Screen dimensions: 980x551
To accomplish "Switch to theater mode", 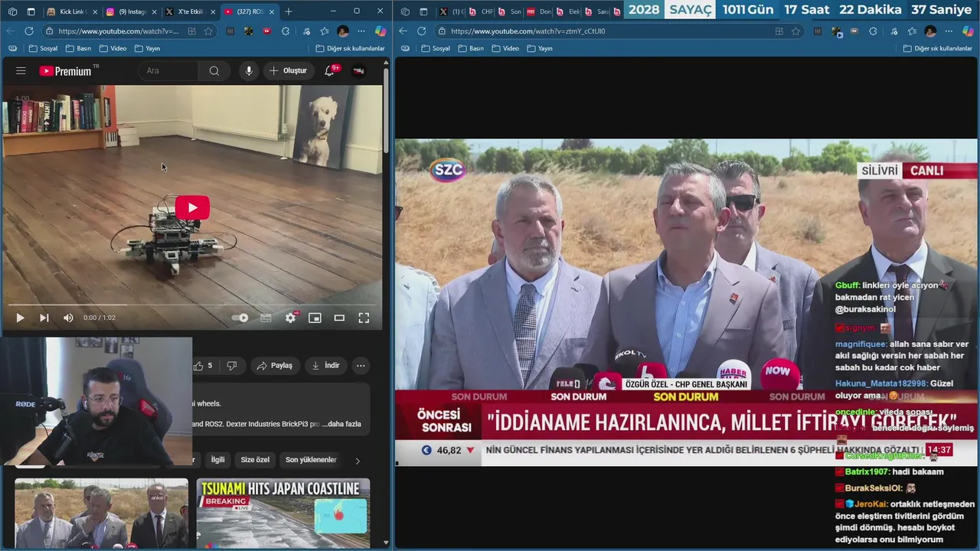I will click(x=339, y=318).
